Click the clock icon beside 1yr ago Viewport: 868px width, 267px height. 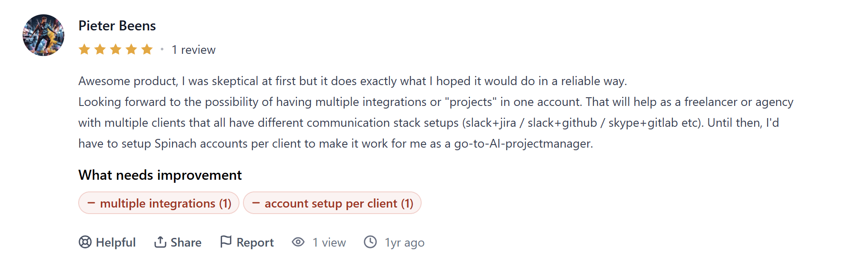coord(370,242)
